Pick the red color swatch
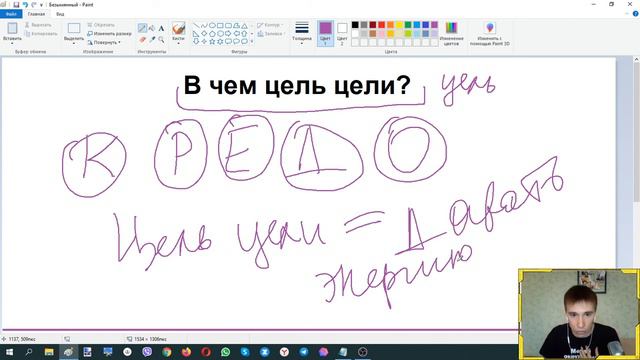 (x=381, y=25)
